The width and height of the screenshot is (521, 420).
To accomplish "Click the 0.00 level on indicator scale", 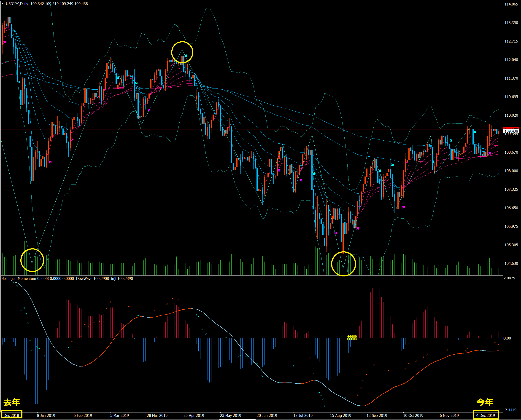I will pos(507,338).
